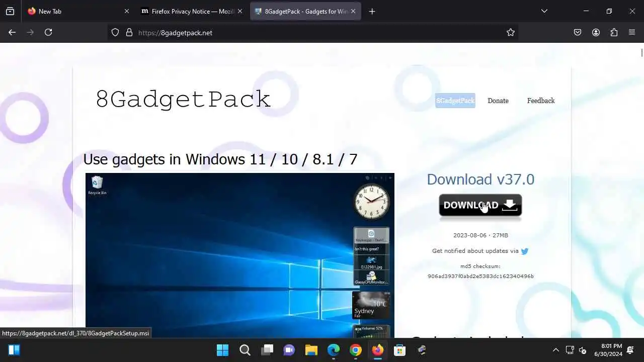
Task: Open the 8GadgetPack navigation menu item
Action: pos(455,101)
